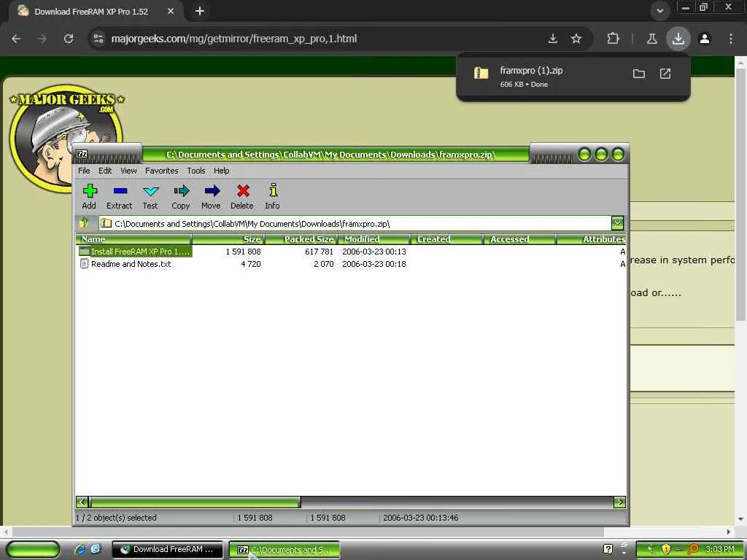Sort by the Created column header
Image resolution: width=747 pixels, height=560 pixels.
(447, 239)
